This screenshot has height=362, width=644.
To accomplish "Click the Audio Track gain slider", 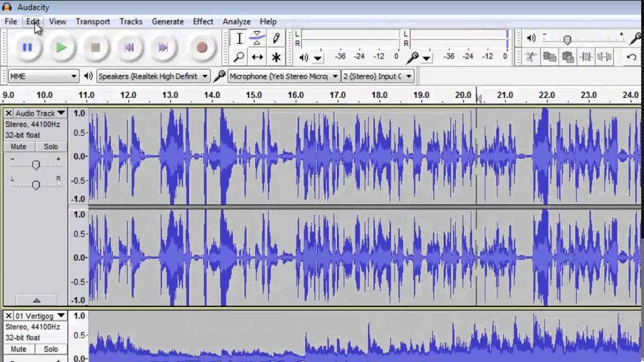I will [36, 165].
